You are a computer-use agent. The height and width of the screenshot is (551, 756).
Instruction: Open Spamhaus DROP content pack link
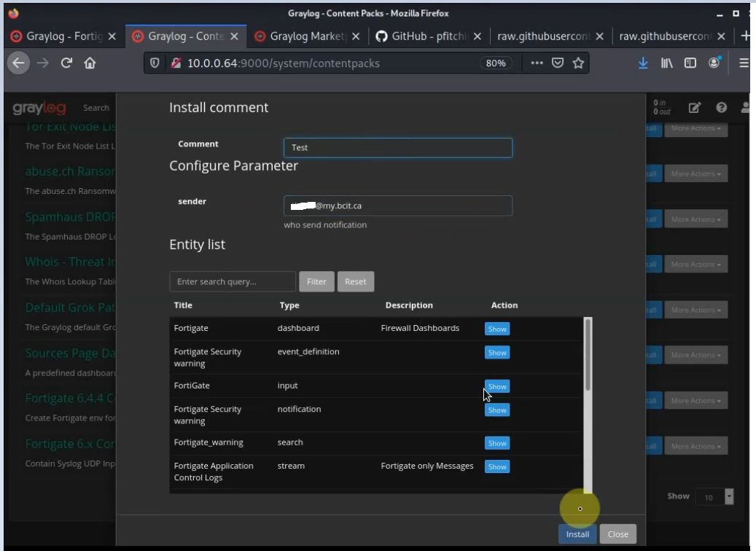click(71, 217)
